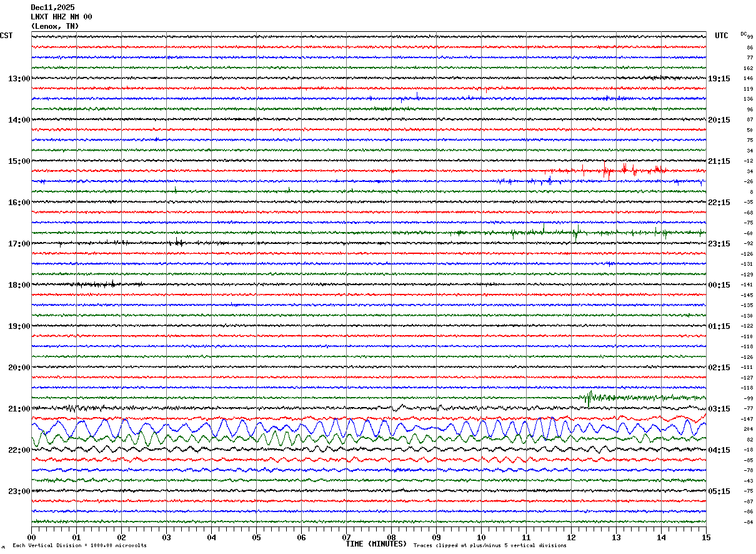Click the vertical division microvolts scale note
This screenshot has height=554, width=756.
79,546
